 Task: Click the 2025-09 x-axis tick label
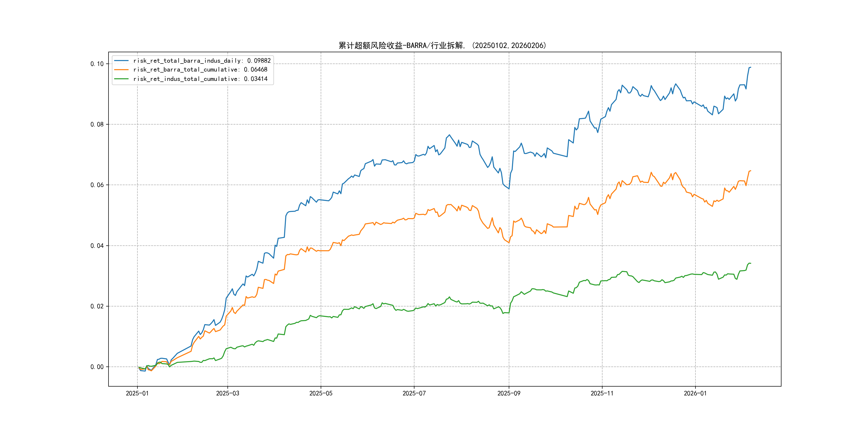click(509, 394)
